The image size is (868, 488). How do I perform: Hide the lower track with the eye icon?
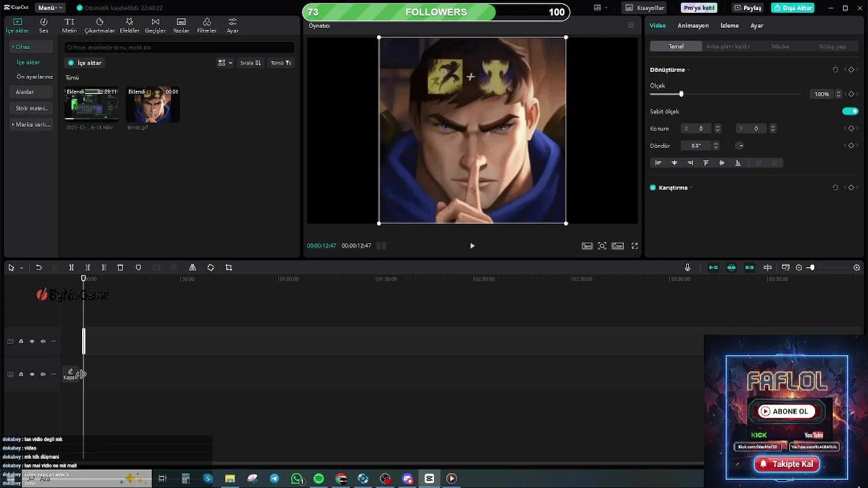pyautogui.click(x=32, y=374)
